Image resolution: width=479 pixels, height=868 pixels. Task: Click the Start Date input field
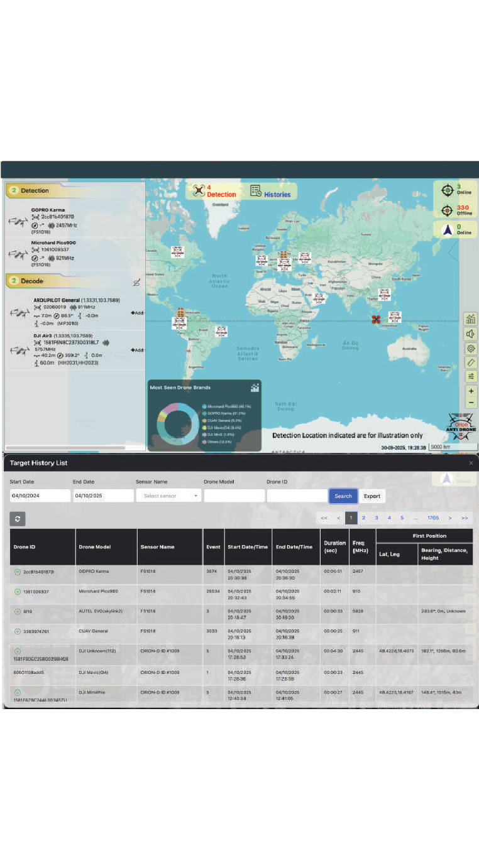[40, 496]
